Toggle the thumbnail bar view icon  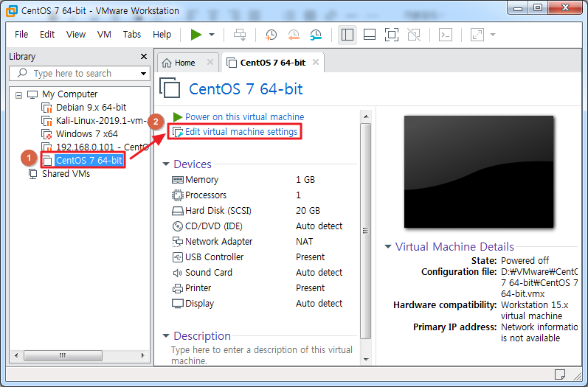coord(370,35)
